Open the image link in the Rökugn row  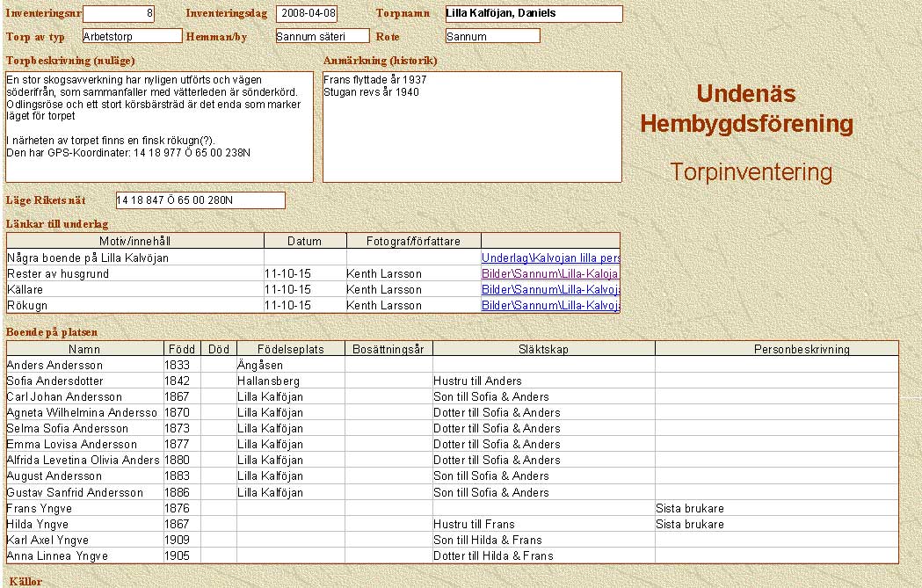(x=550, y=306)
